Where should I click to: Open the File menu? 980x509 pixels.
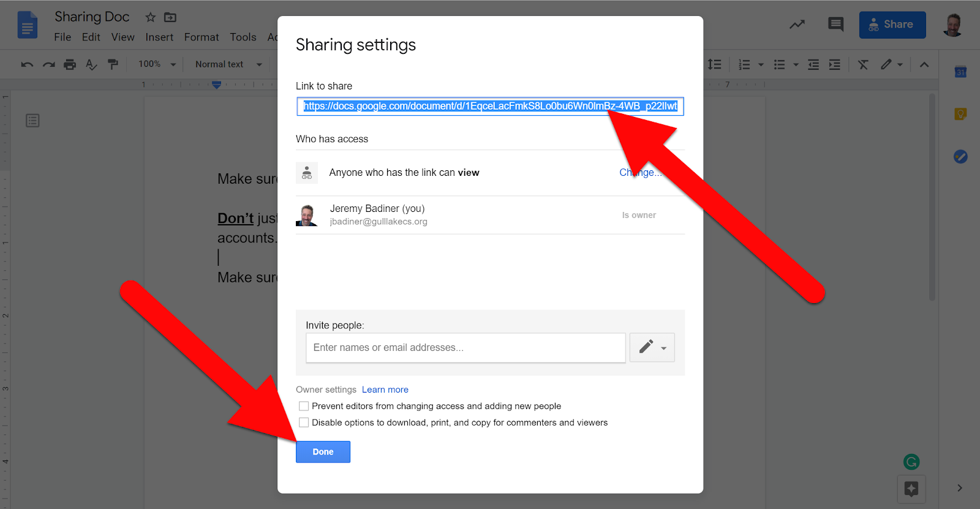pos(62,37)
